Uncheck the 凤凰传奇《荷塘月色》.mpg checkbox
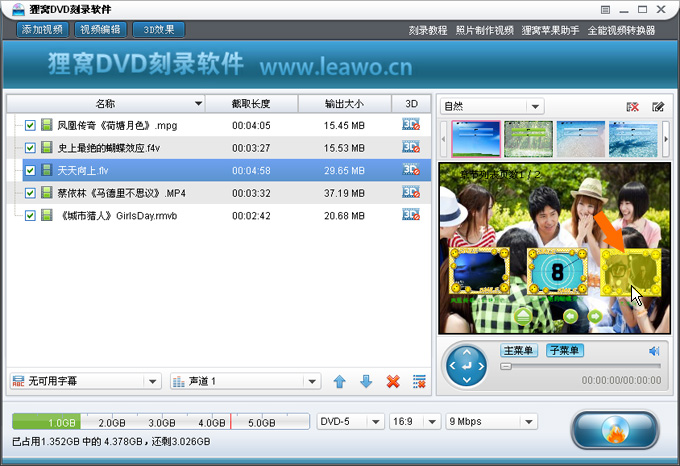 [x=30, y=126]
